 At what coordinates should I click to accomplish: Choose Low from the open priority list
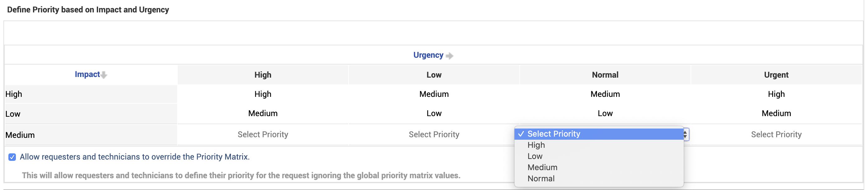pyautogui.click(x=535, y=156)
